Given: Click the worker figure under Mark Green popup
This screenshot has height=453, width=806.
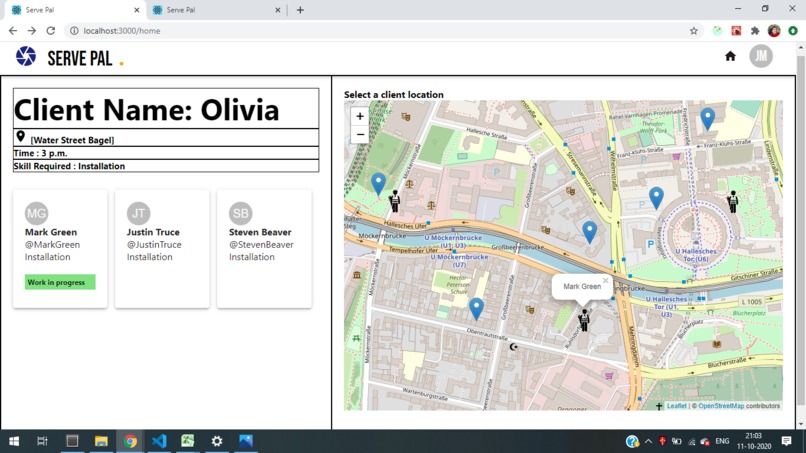Looking at the screenshot, I should click(584, 320).
